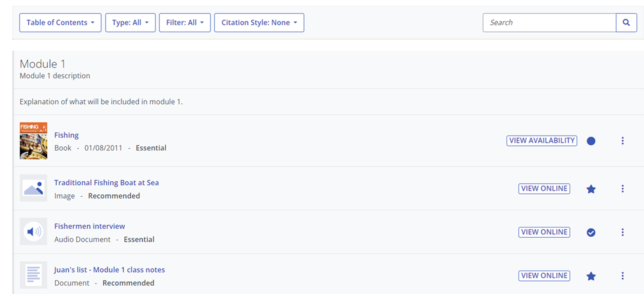Click the image placeholder icon for Traditional Fishing Boat

coord(34,188)
